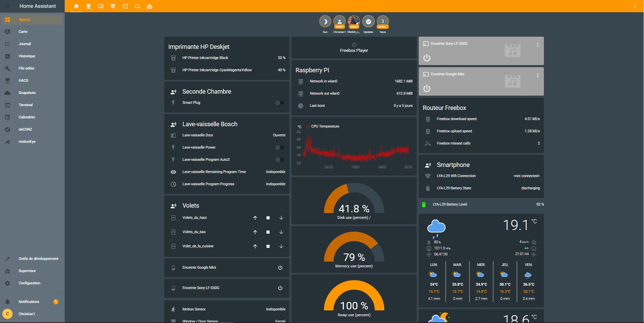Stop the Volets_du_bas shutter

[x=268, y=232]
